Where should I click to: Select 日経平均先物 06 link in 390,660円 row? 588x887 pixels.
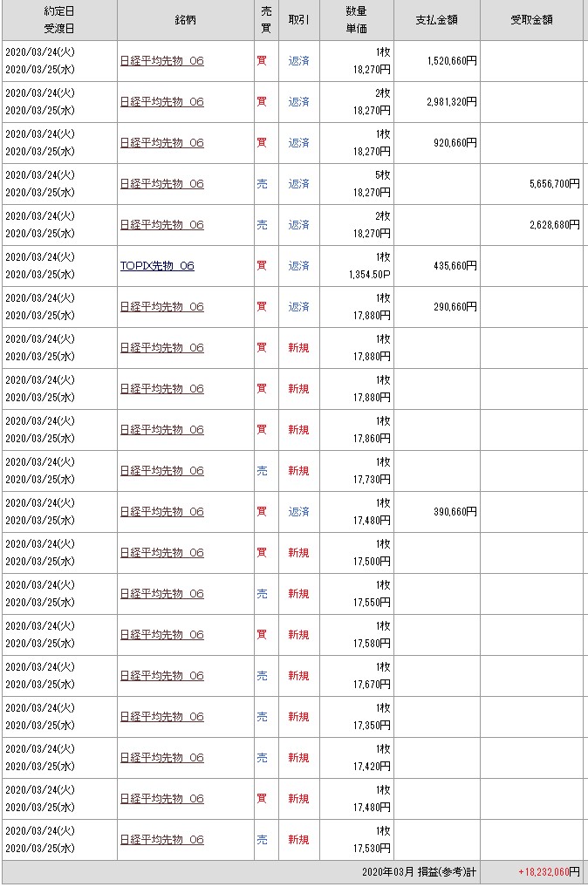pyautogui.click(x=161, y=512)
